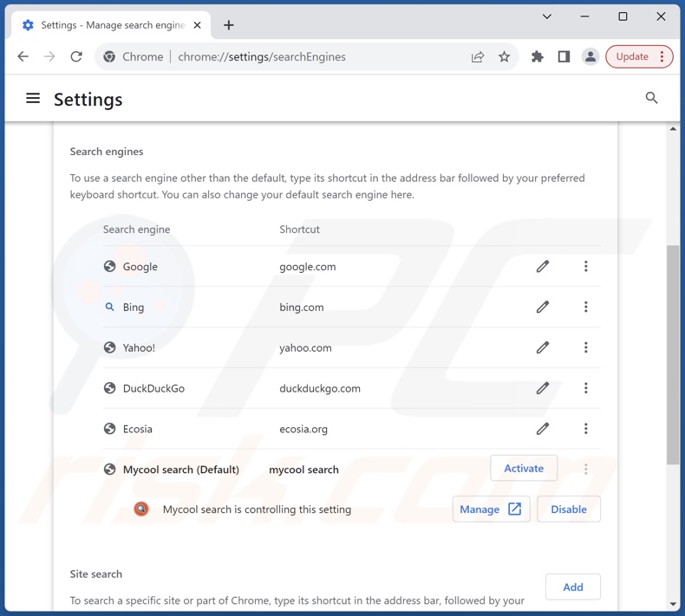
Task: Open more actions menu for Google
Action: click(585, 267)
